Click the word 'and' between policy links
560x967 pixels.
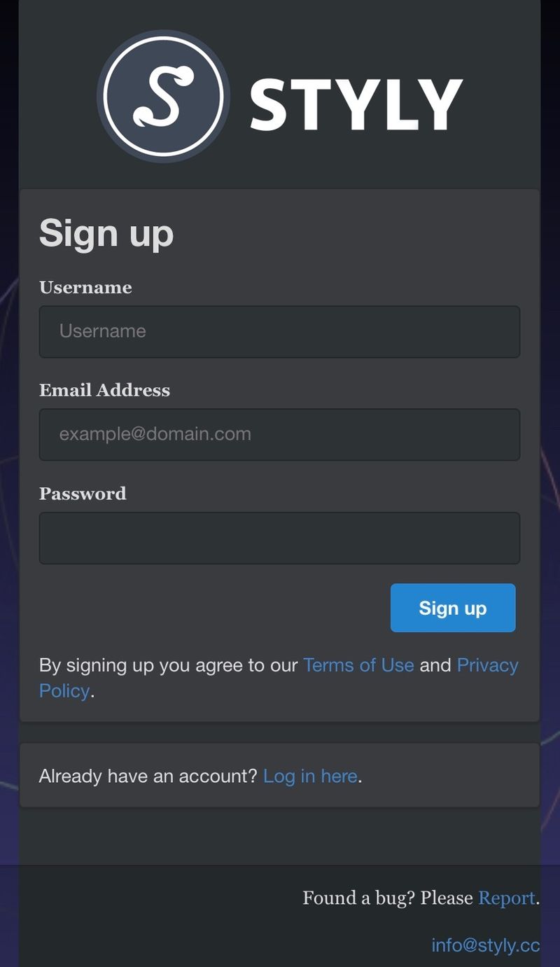435,665
